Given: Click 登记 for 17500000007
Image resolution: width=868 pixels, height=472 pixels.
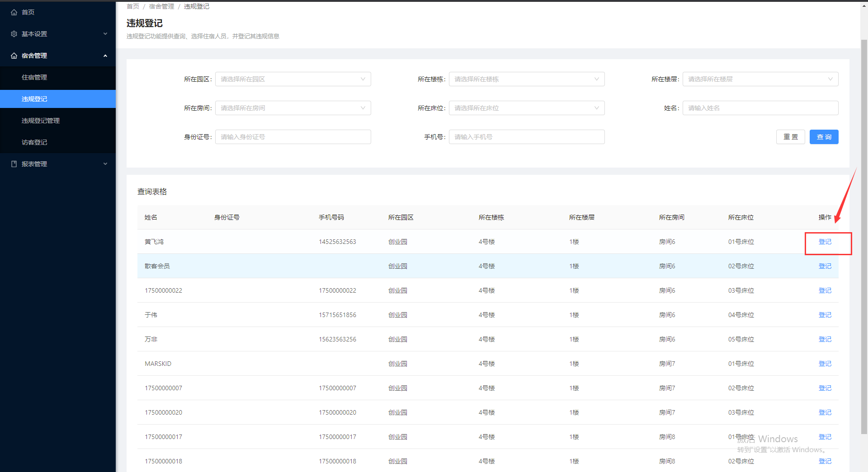Looking at the screenshot, I should click(825, 388).
